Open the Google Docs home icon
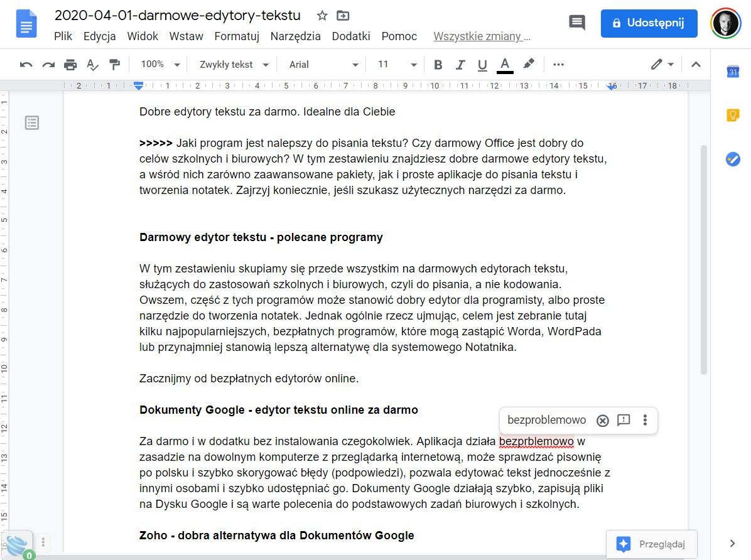Image resolution: width=751 pixels, height=560 pixels. point(26,23)
